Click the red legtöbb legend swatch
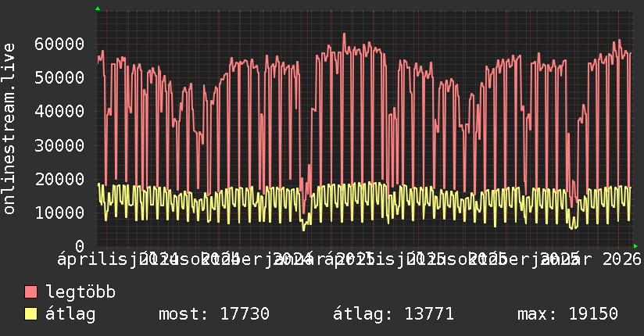 [30, 291]
